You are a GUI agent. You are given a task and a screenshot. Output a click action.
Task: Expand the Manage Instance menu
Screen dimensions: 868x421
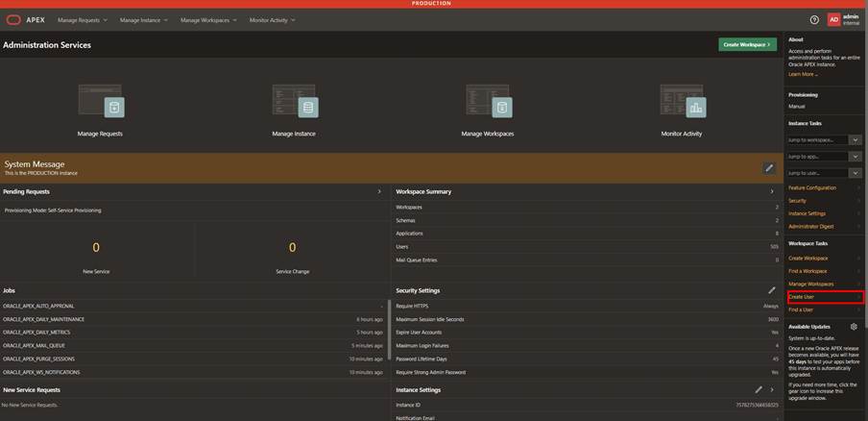[144, 20]
